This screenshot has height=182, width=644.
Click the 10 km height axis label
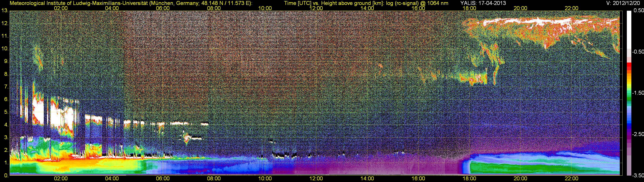pos(5,49)
